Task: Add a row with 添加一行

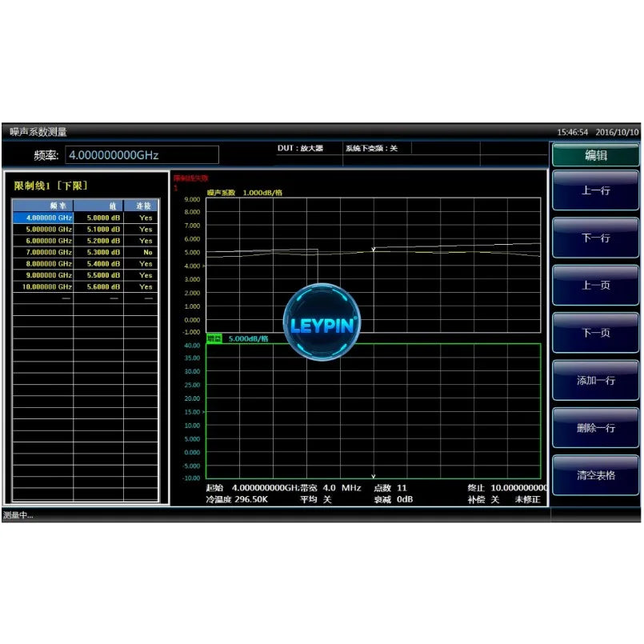Action: (595, 380)
